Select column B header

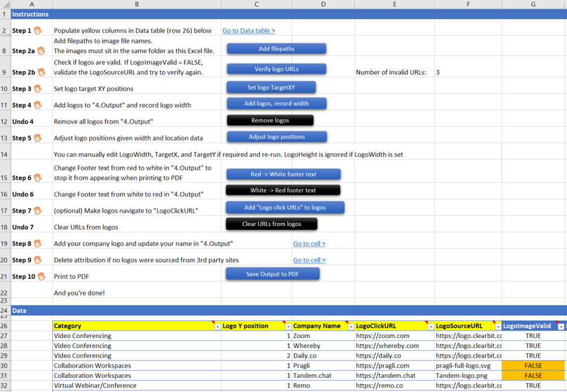137,5
